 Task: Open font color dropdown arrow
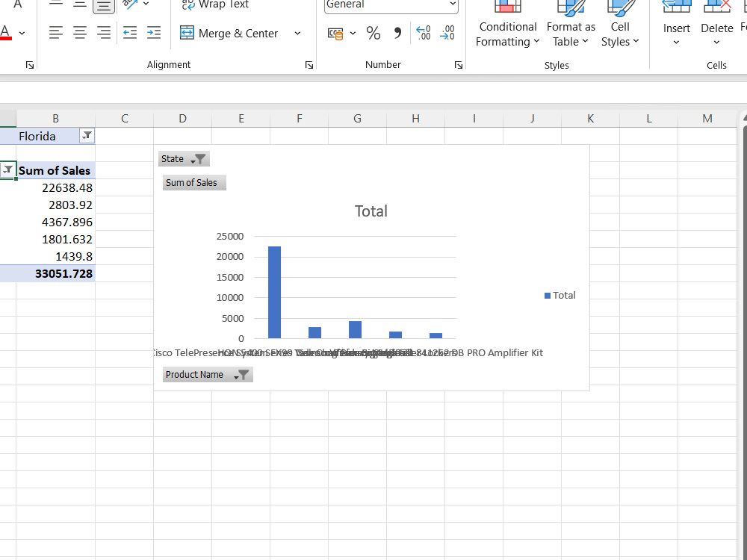[x=22, y=34]
